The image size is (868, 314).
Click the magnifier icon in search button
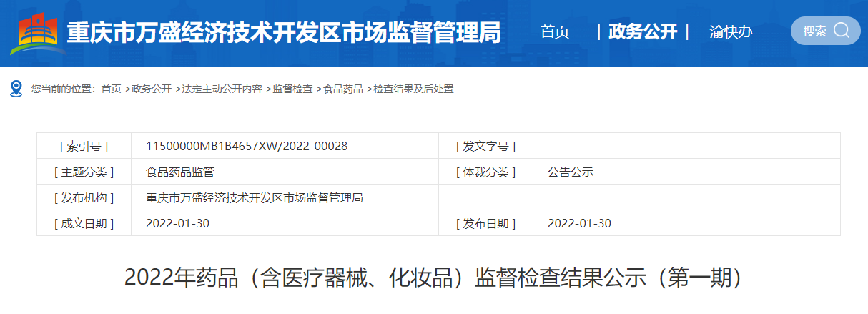pos(842,31)
